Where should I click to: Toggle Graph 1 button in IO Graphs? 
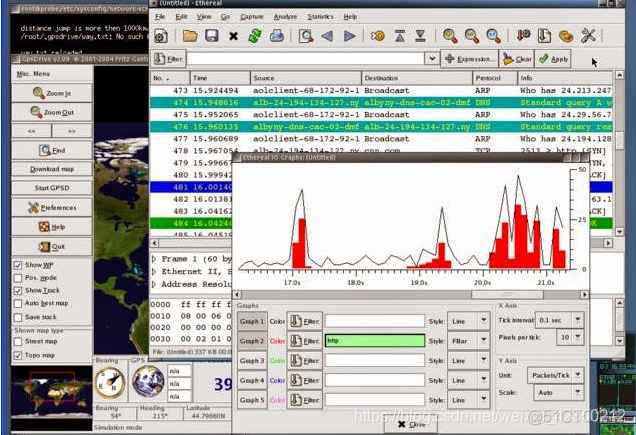252,321
